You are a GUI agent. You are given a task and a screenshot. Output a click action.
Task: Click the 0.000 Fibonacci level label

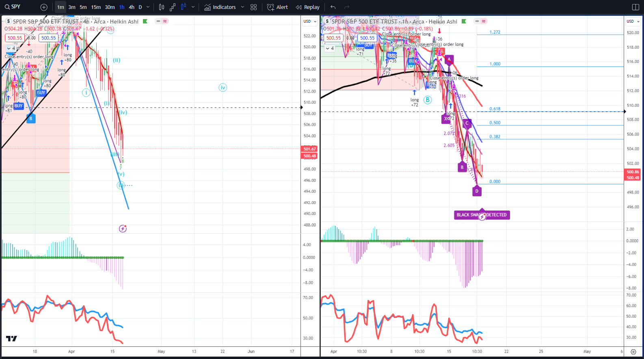[495, 182]
